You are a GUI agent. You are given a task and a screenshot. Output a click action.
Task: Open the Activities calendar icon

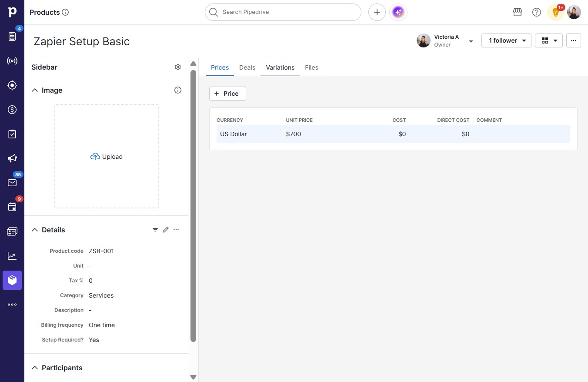(x=12, y=207)
